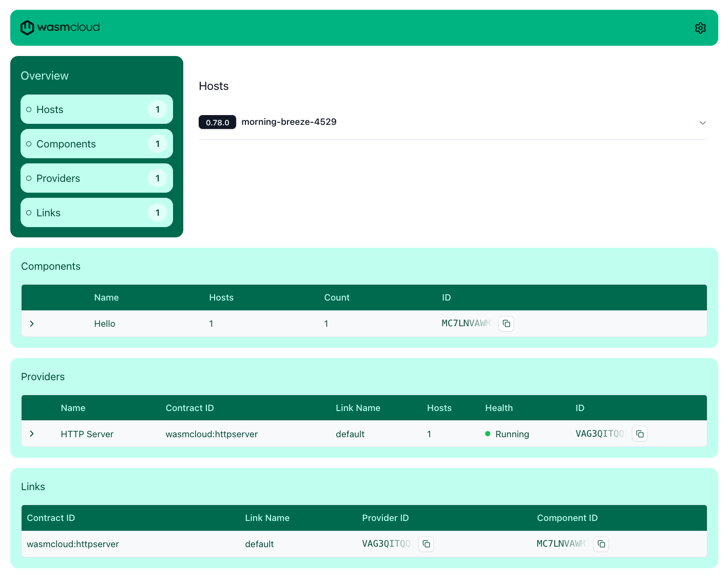
Task: Click the wasmCloud logo
Action: [60, 27]
